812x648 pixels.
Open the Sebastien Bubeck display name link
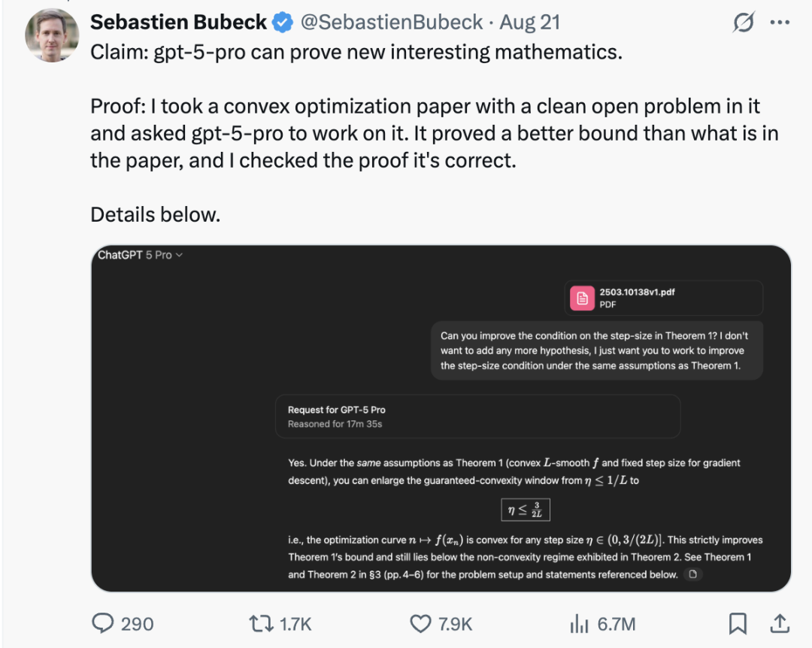[x=178, y=23]
